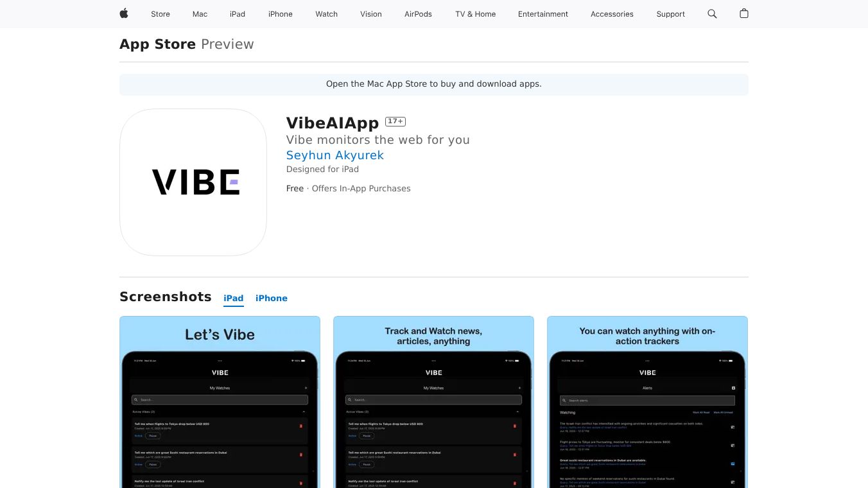Click the VibeAIApp title text
The height and width of the screenshot is (488, 868).
(x=333, y=123)
